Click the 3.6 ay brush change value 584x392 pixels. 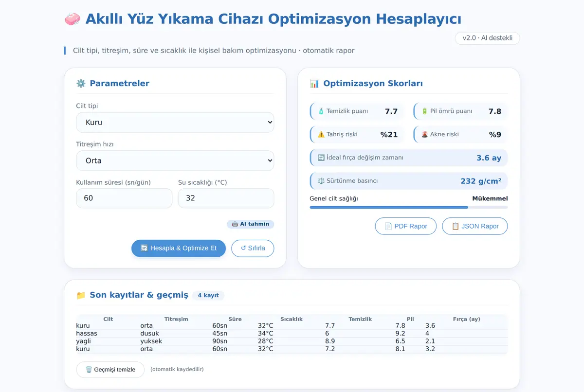coord(489,158)
